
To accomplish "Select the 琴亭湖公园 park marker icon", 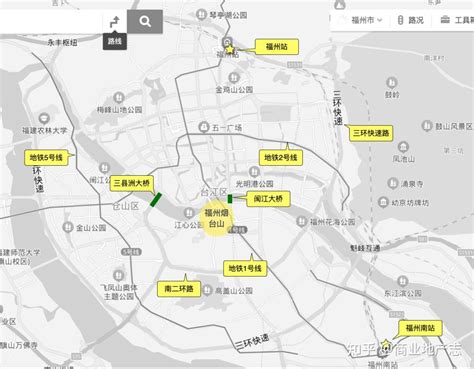I will tap(201, 14).
